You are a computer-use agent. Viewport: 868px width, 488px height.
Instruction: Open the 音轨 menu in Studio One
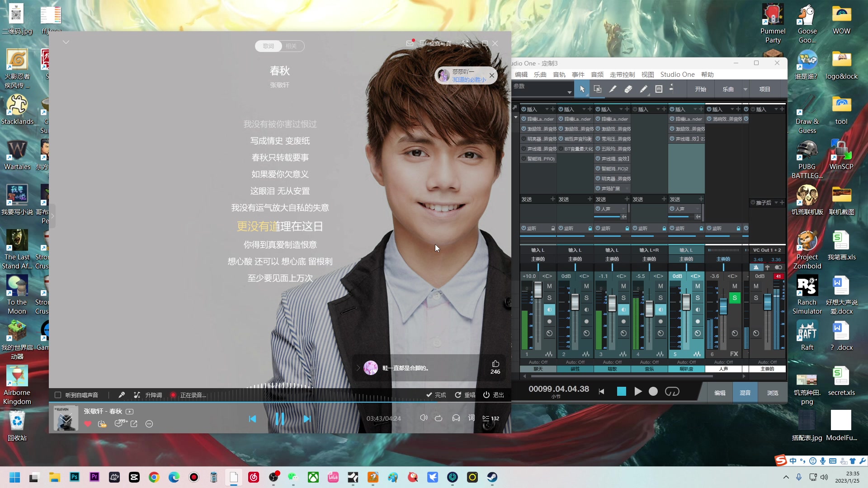(559, 75)
